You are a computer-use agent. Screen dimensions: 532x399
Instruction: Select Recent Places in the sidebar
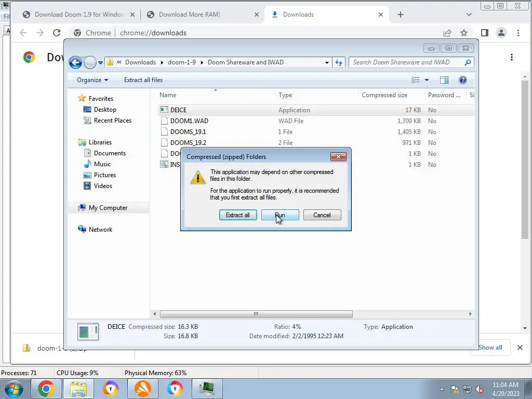(x=112, y=120)
